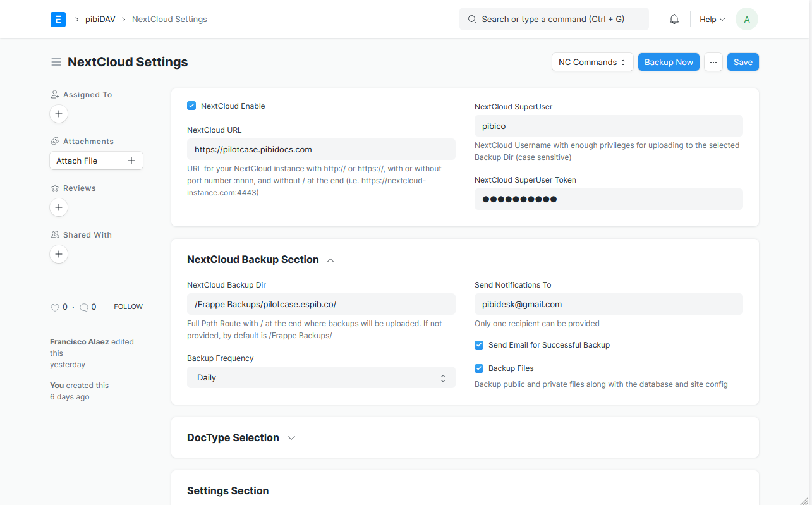Image resolution: width=812 pixels, height=505 pixels.
Task: Open the NC Commands menu
Action: (x=593, y=62)
